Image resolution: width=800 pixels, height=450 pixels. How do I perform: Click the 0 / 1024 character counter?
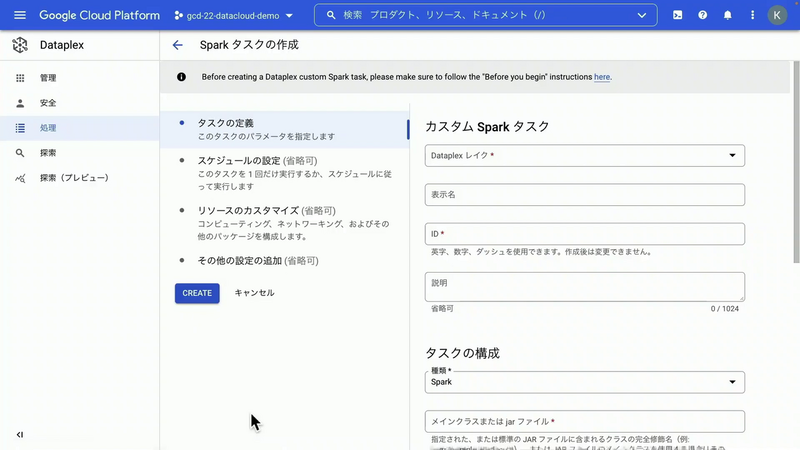[724, 309]
